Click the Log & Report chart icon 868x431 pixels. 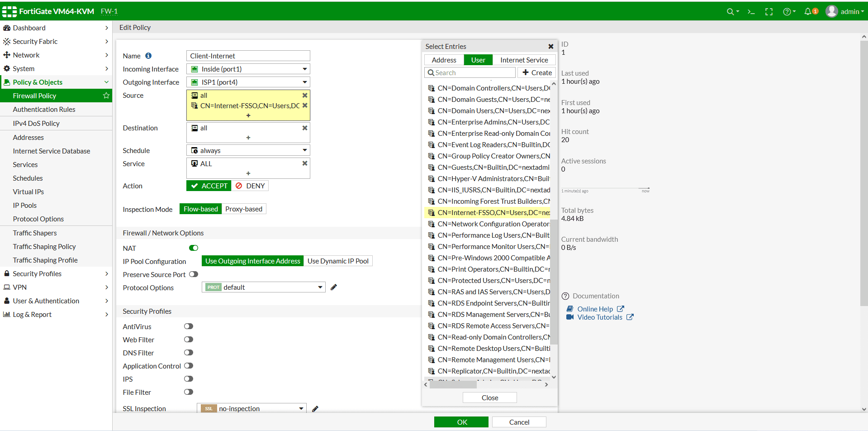7,314
